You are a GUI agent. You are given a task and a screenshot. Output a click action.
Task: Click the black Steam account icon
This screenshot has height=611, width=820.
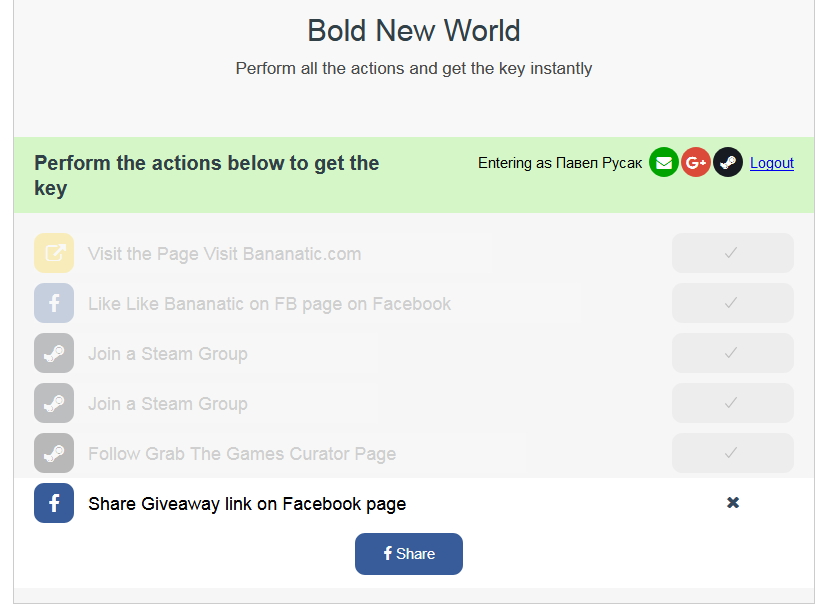click(x=728, y=162)
